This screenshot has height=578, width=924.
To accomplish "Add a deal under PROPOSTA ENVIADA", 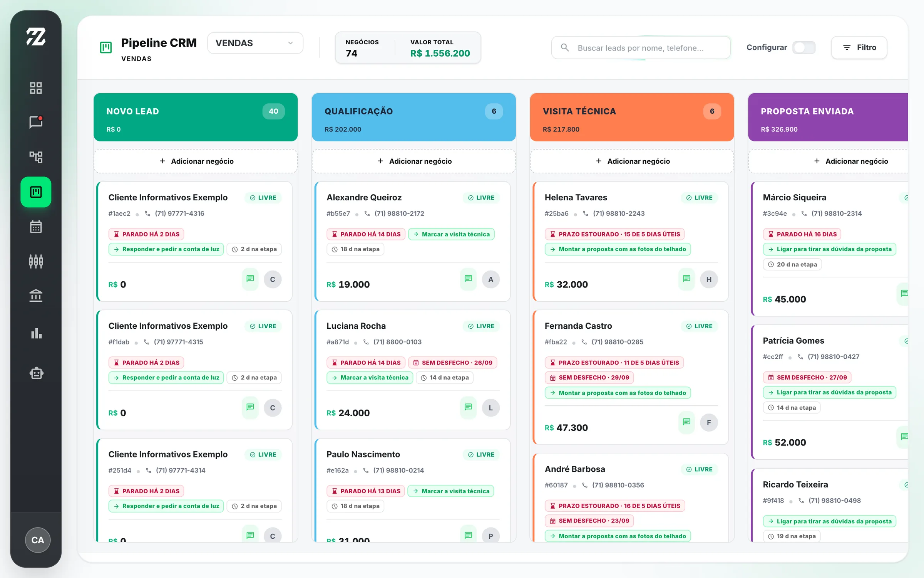I will (x=828, y=161).
